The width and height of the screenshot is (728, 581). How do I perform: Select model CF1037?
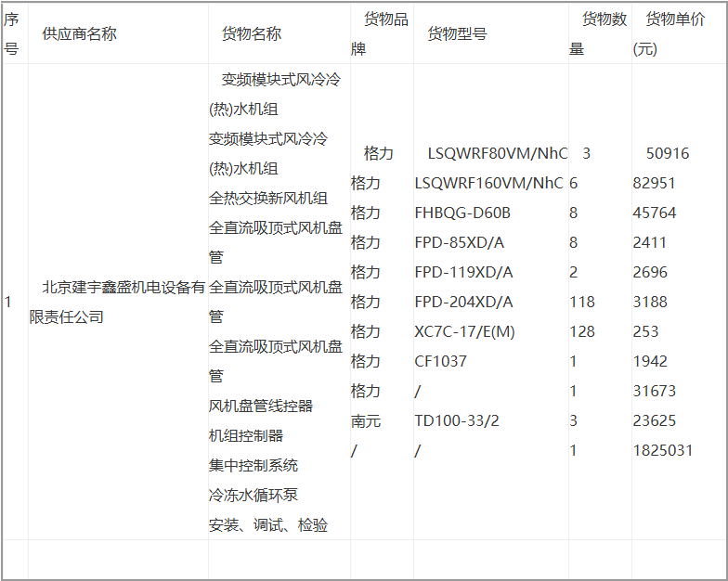[x=440, y=362]
